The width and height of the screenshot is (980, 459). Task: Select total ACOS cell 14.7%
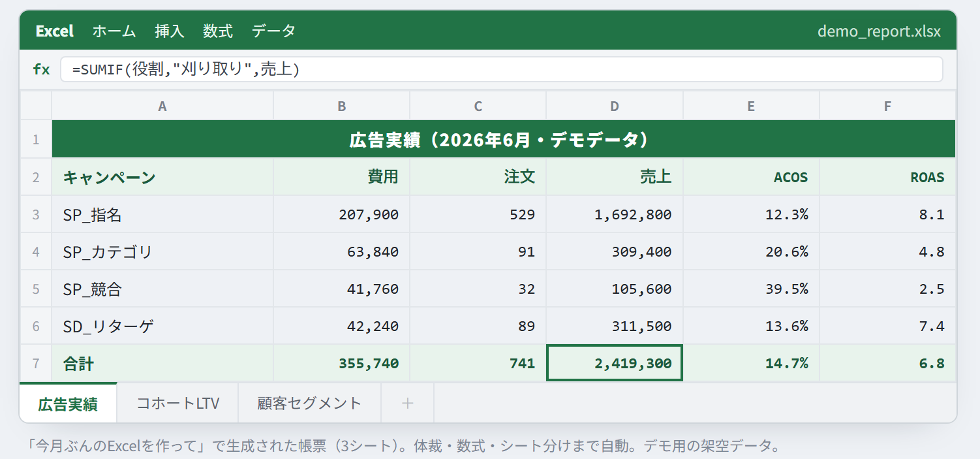[751, 363]
